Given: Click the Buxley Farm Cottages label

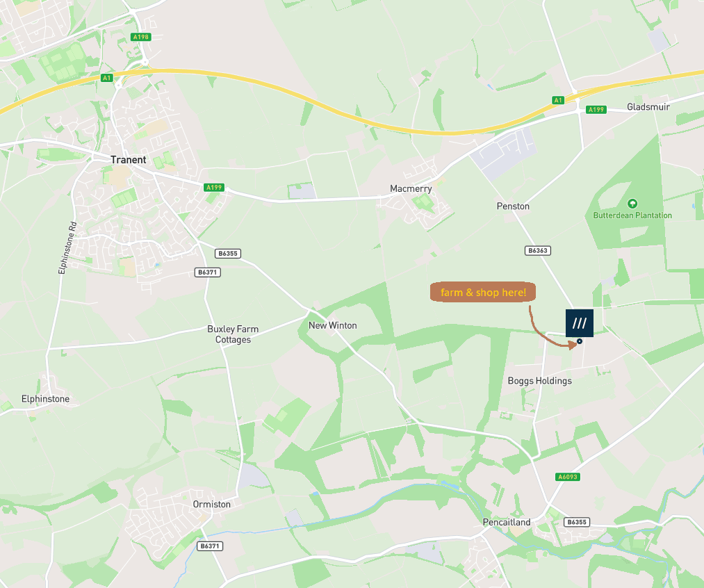Looking at the screenshot, I should 233,334.
